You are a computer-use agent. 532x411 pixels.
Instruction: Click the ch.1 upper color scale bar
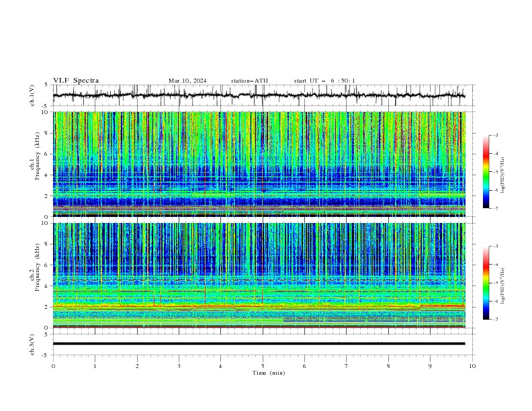point(486,172)
